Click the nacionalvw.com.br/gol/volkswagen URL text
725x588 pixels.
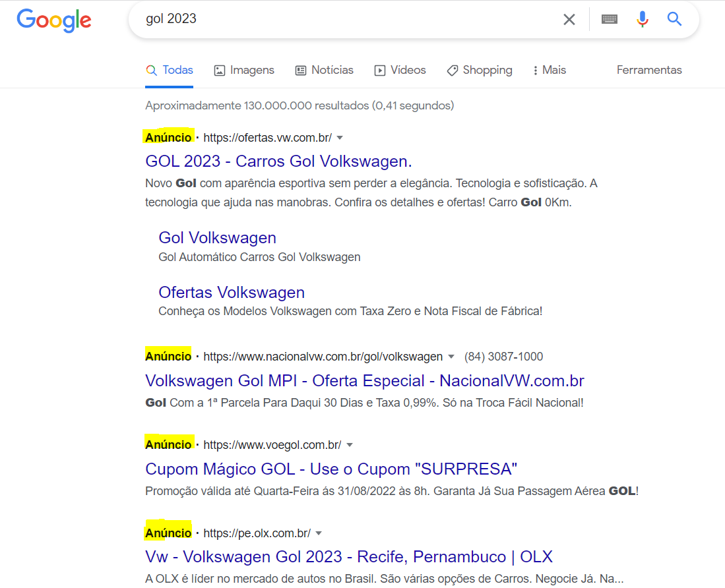(x=323, y=357)
